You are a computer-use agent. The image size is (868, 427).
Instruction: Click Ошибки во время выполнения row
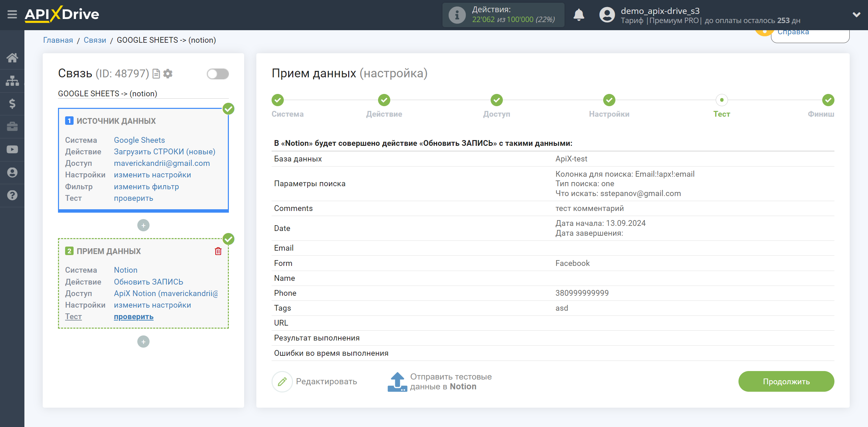[x=553, y=353]
